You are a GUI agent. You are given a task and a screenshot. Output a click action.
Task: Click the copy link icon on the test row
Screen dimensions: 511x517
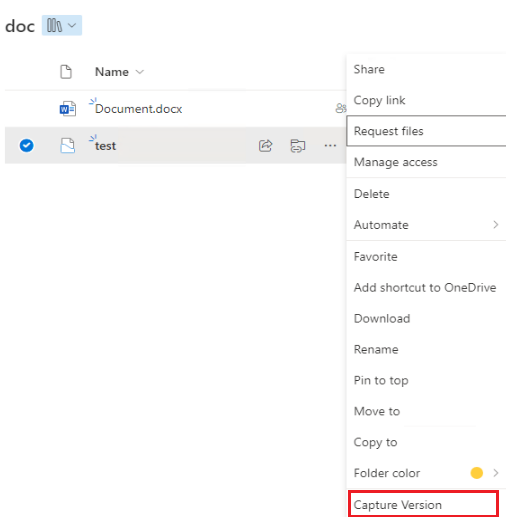(298, 146)
